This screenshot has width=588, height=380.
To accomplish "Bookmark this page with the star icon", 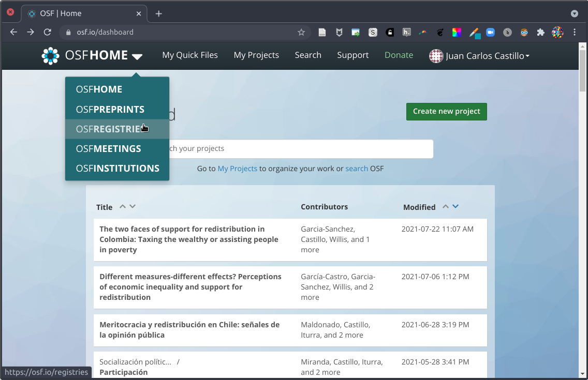I will tap(301, 32).
